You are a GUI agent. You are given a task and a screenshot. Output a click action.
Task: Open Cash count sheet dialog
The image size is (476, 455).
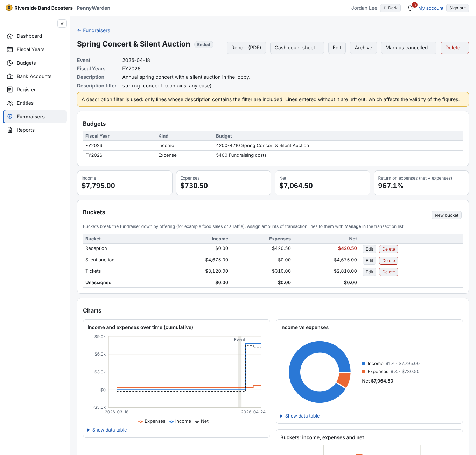297,48
